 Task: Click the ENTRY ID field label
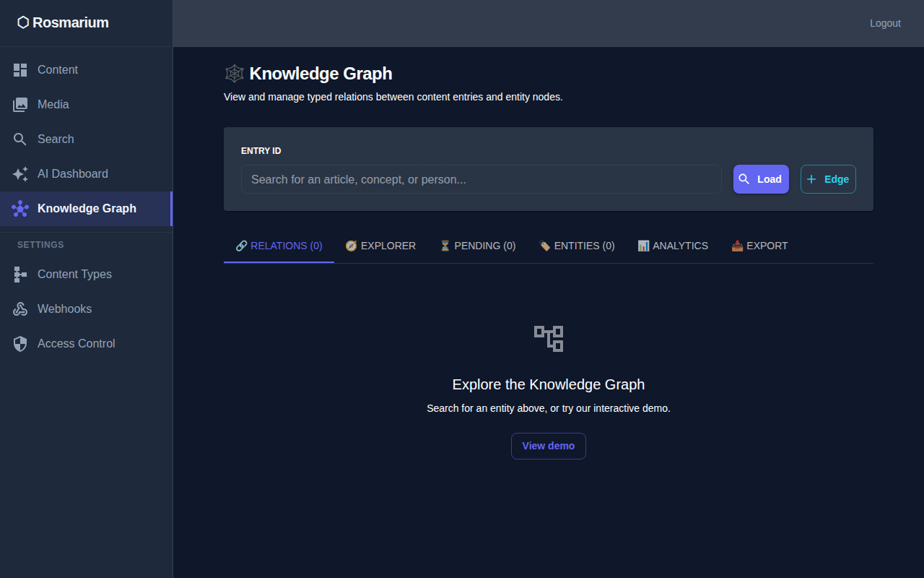click(261, 151)
